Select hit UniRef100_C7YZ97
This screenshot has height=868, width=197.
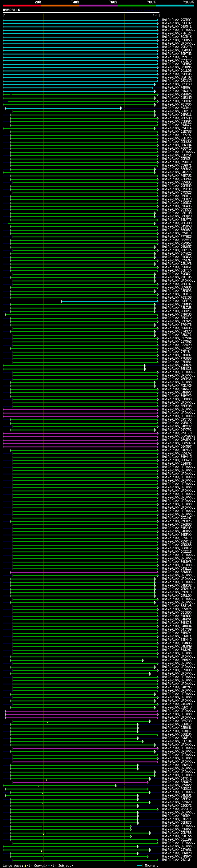(x=176, y=135)
